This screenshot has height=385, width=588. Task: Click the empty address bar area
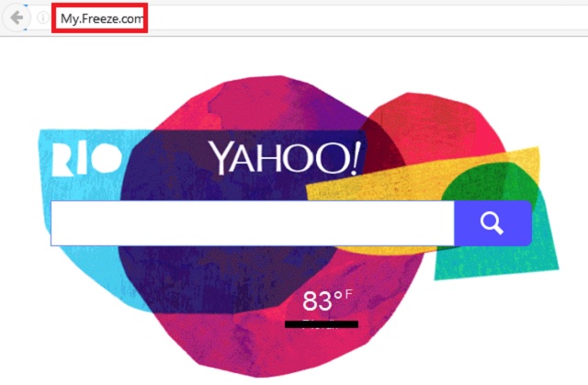coord(367,18)
